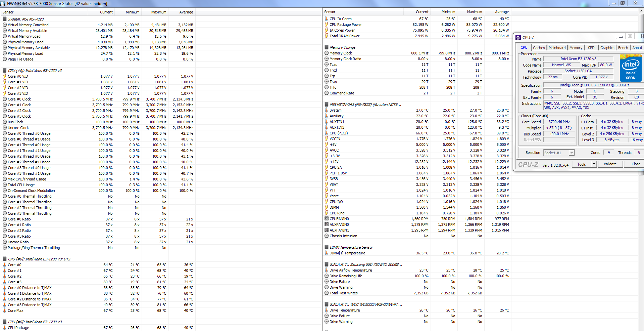Click the 82.195 W value for CPU Package Power
Viewport: 644px width, 331px height.
click(x=420, y=25)
